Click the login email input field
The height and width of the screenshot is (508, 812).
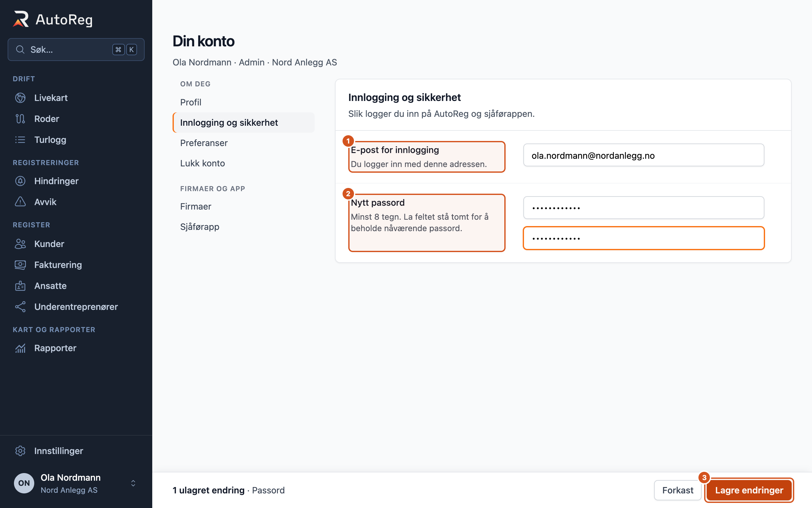pos(644,155)
